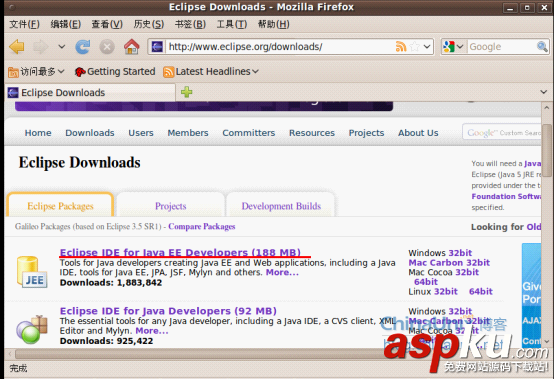Expand the Latest Headlines feed bookmark
Screen dimensions: 554x379
coord(211,72)
